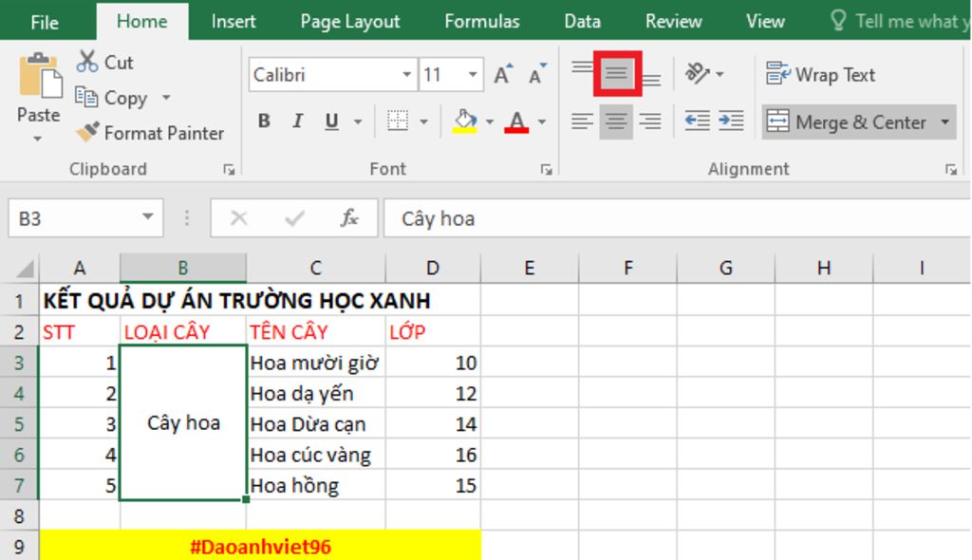The image size is (972, 560).
Task: Open the Paste options dropdown arrow
Action: [x=38, y=139]
